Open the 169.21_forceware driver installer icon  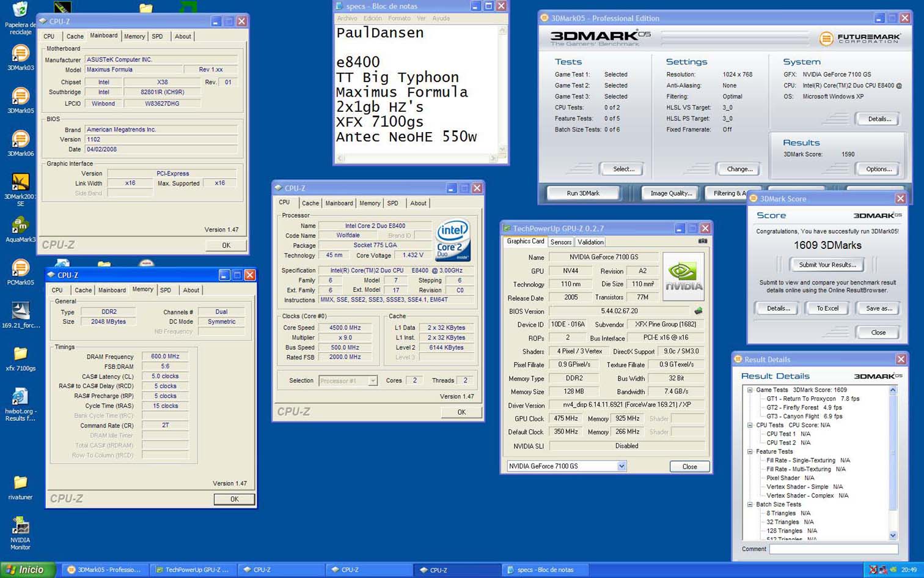click(x=20, y=315)
